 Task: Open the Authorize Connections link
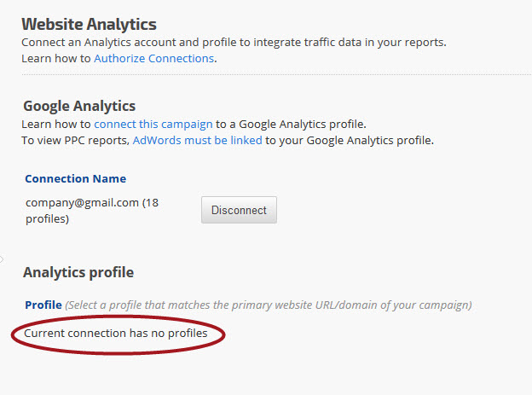(x=153, y=59)
